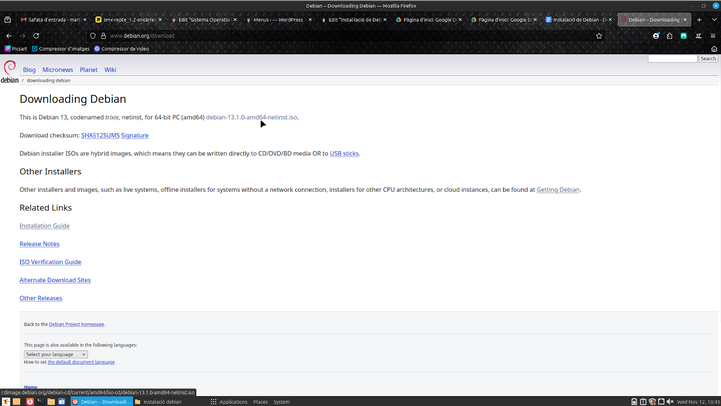Open the Firefox hamburger menu
721x406 pixels.
pyautogui.click(x=712, y=36)
